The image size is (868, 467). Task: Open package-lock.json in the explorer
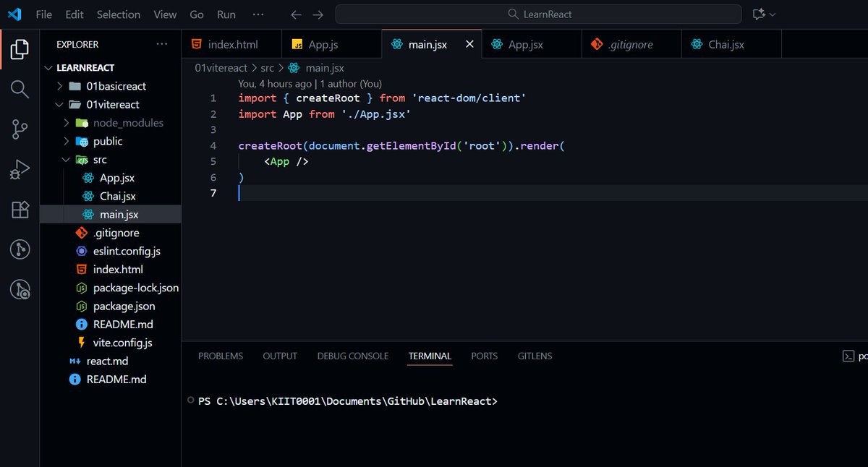point(111,288)
